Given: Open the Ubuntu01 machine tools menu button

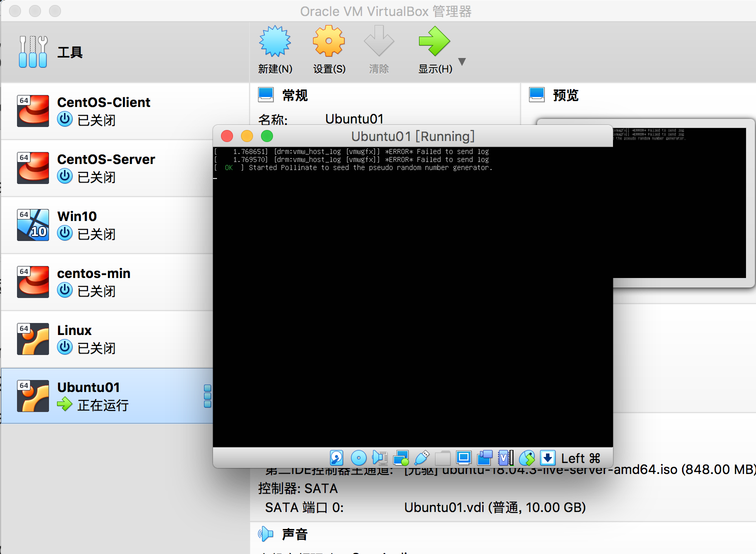Looking at the screenshot, I should 207,396.
